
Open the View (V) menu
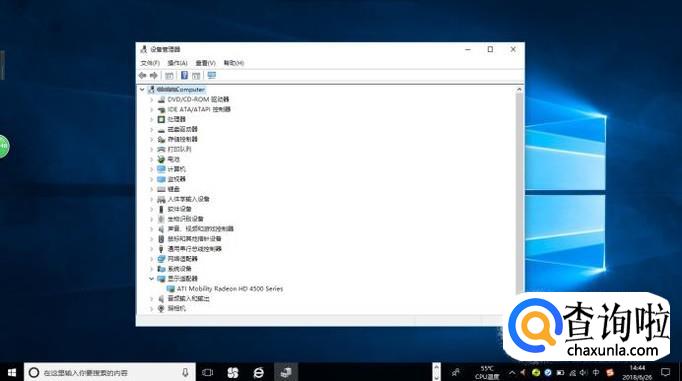point(205,63)
